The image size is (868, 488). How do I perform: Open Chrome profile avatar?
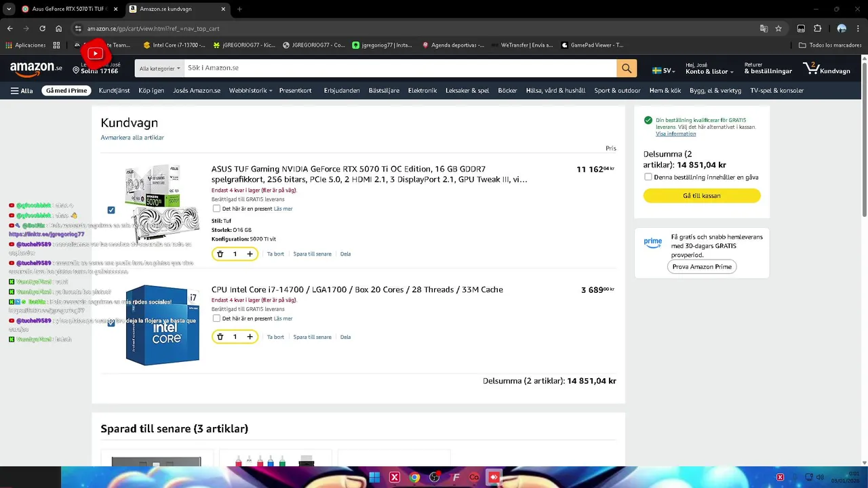coord(842,28)
